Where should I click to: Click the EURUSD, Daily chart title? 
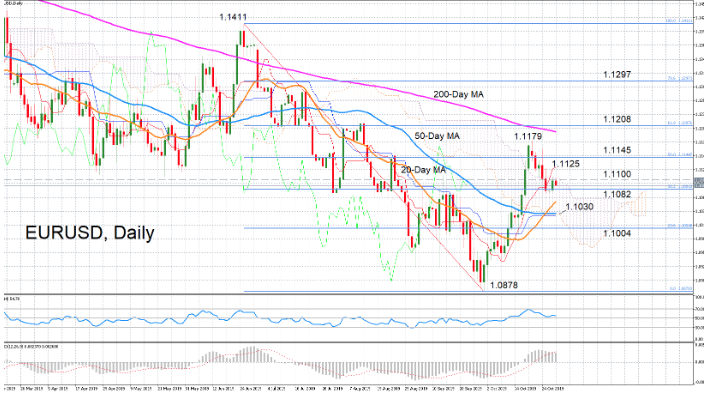click(x=90, y=233)
